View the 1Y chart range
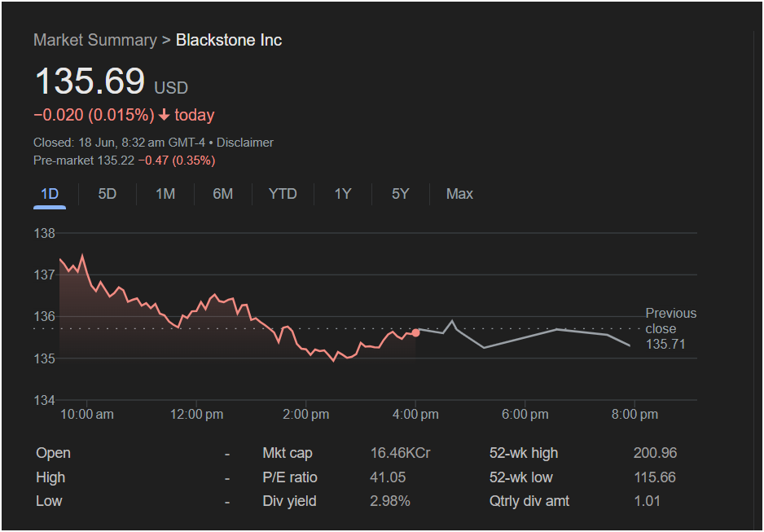This screenshot has width=764, height=532. [343, 194]
